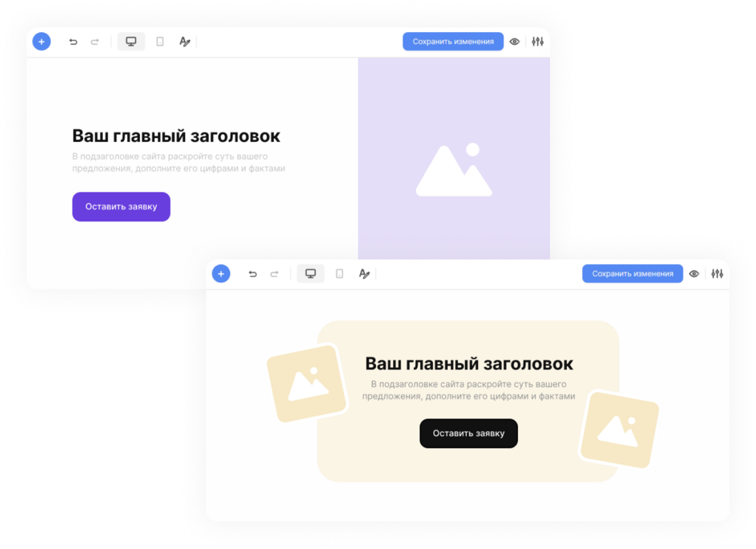Redo action in back window toolbar
Screen dimensions: 756x549
click(95, 42)
